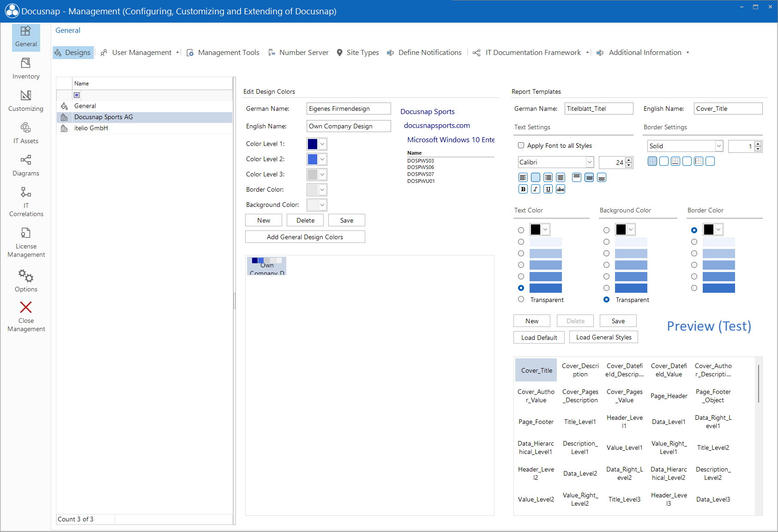
Task: Open the Inventory module in sidebar
Action: 26,69
